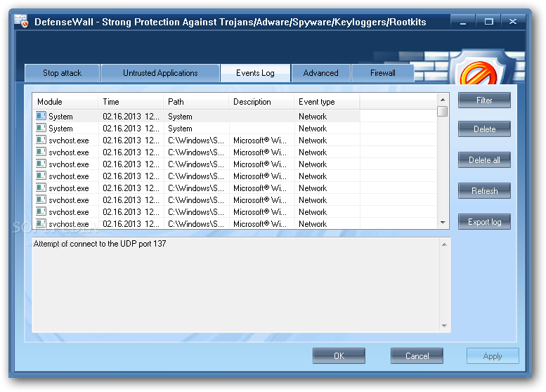
Task: Click details pane scroll down arrow
Action: pyautogui.click(x=444, y=326)
